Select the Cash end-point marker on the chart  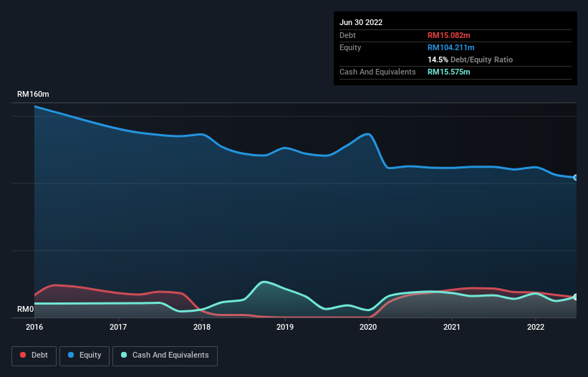click(576, 297)
